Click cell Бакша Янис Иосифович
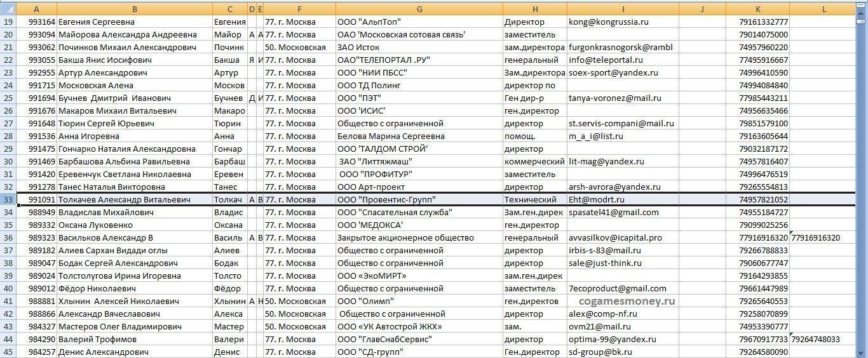The height and width of the screenshot is (358, 868). pyautogui.click(x=135, y=60)
